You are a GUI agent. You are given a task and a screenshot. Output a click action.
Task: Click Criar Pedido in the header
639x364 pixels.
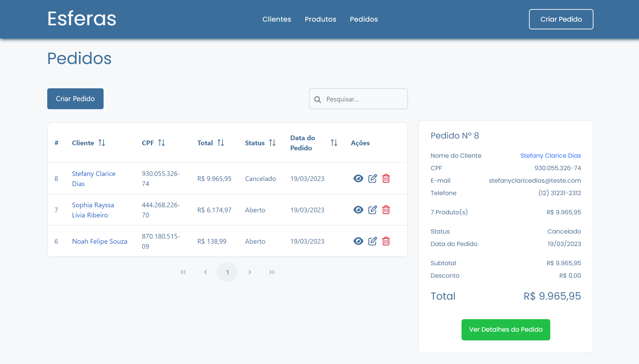pos(561,19)
